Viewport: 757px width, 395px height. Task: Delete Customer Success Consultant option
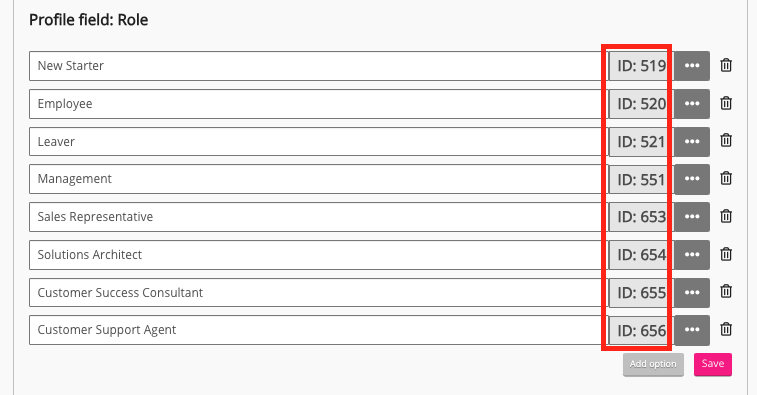(726, 292)
